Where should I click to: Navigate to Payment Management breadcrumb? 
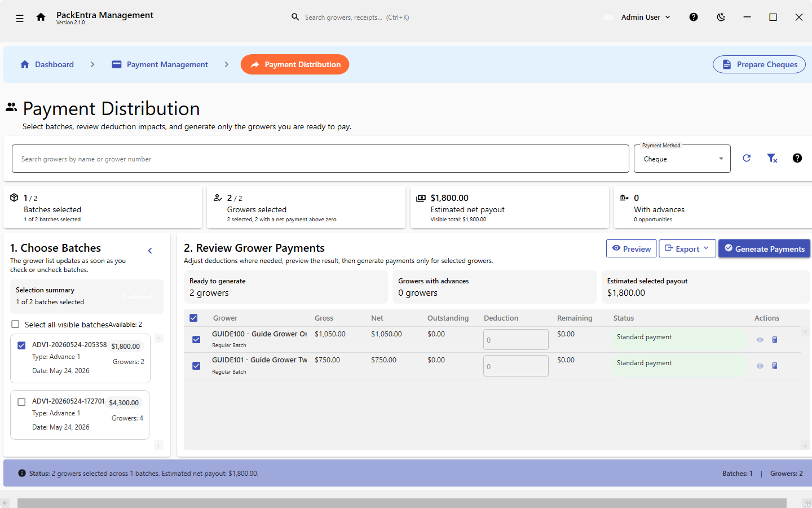click(x=160, y=64)
